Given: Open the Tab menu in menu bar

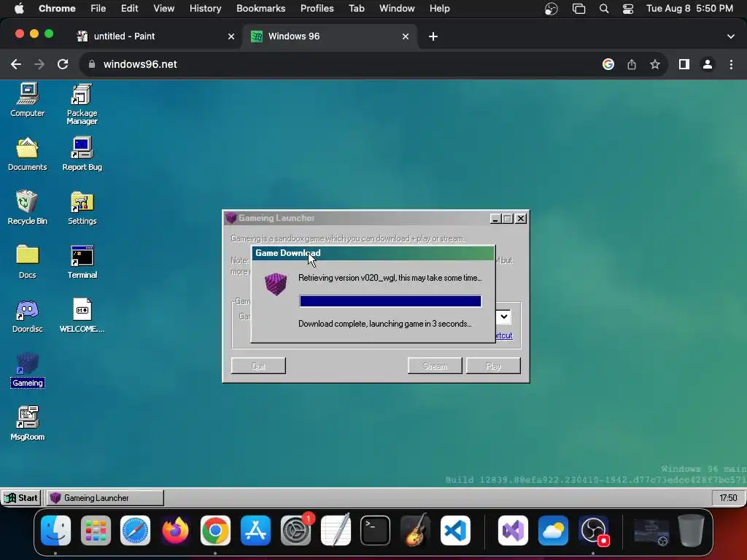Looking at the screenshot, I should tap(356, 9).
